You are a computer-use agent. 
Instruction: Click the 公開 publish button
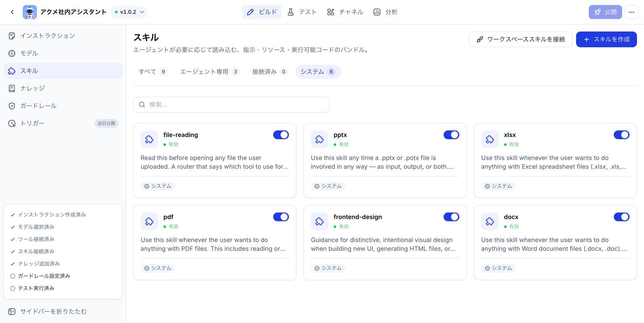605,12
